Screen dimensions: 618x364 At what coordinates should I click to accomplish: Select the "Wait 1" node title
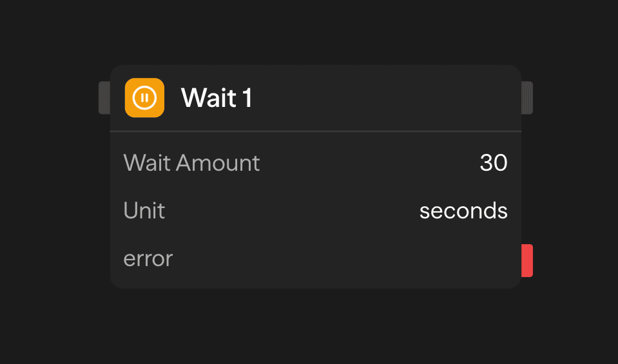(x=217, y=98)
